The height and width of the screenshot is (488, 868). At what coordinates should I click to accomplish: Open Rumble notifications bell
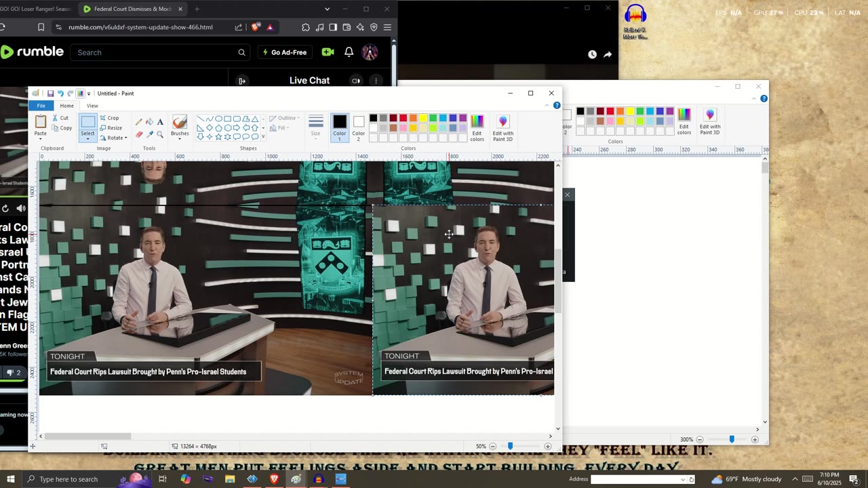click(349, 52)
